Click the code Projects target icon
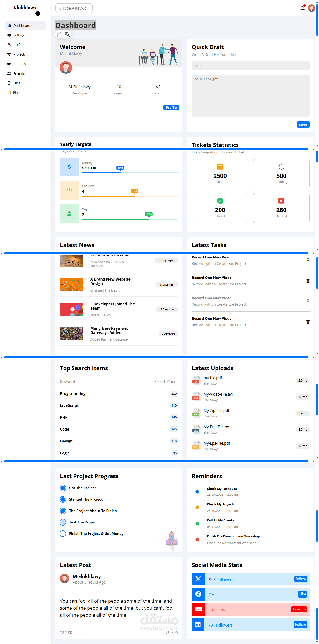This screenshot has width=319, height=644. (x=69, y=190)
